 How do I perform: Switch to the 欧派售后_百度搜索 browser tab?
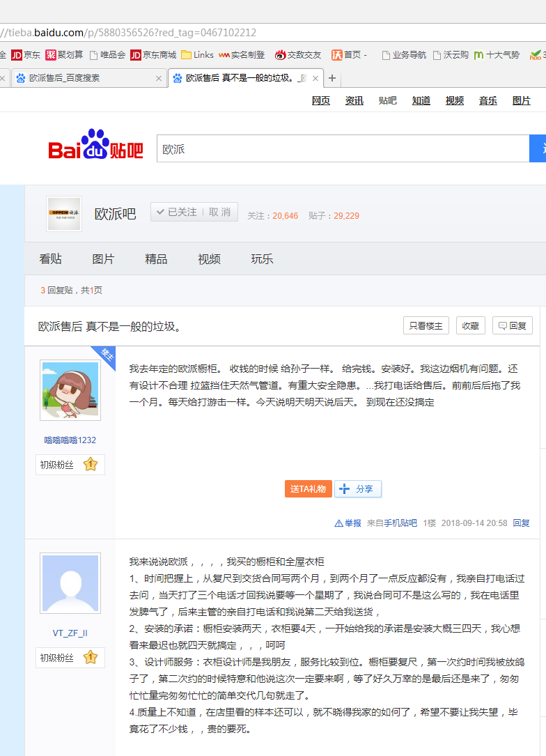(x=84, y=78)
